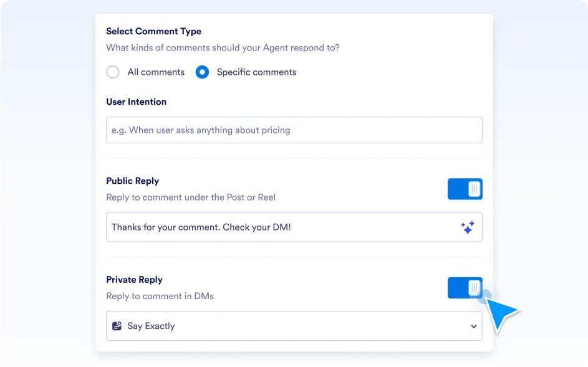Click the Private Reply section heading

click(134, 280)
